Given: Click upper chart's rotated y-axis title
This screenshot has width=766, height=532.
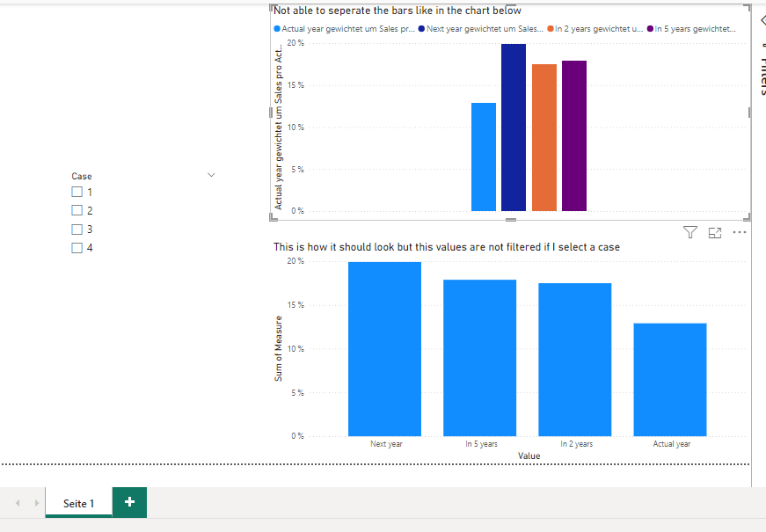Looking at the screenshot, I should [279, 127].
